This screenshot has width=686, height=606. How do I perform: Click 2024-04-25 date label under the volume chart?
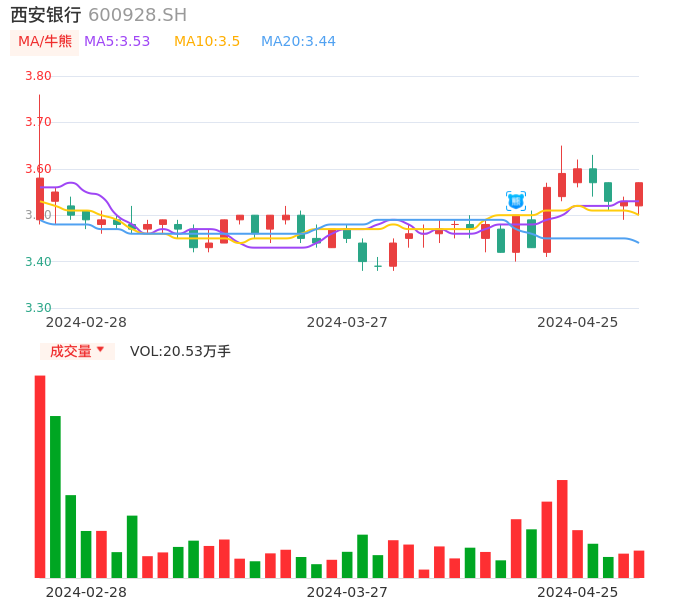click(x=578, y=592)
